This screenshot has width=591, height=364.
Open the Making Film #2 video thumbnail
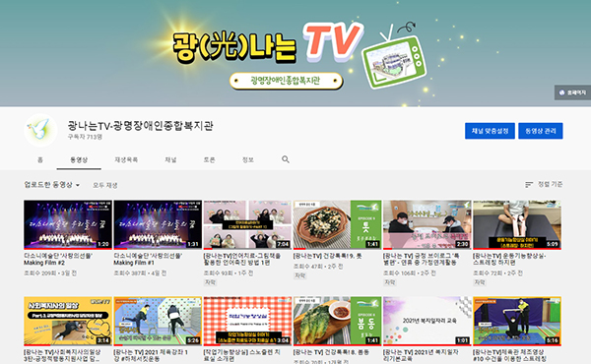[68, 224]
